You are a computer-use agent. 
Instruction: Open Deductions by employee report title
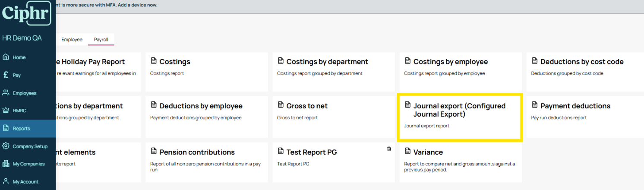[201, 106]
